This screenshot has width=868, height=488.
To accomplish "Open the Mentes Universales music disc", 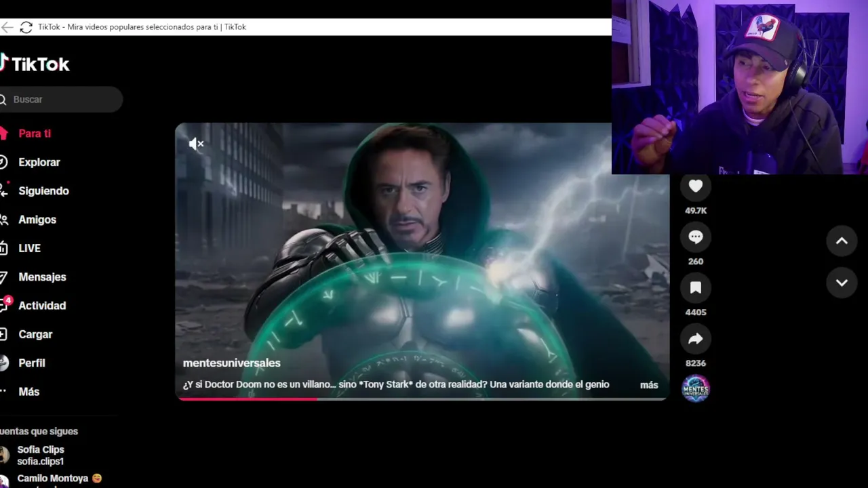I will tap(695, 388).
